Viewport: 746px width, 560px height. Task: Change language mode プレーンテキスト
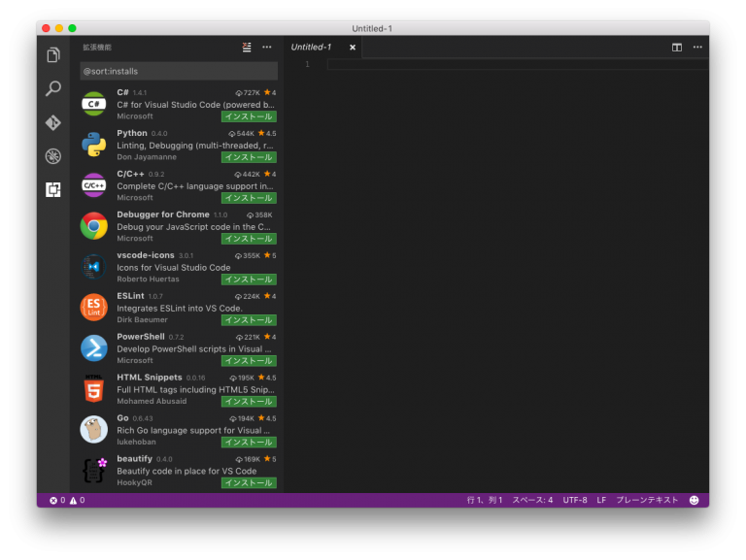[647, 500]
